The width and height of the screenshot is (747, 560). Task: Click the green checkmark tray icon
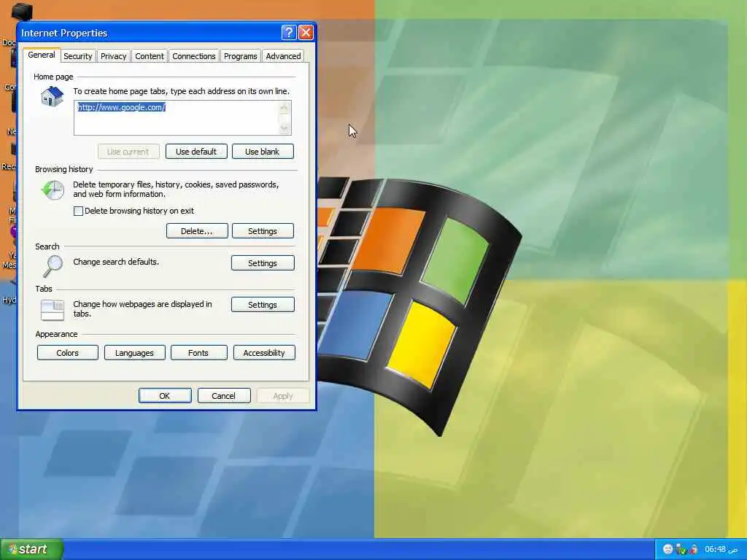tap(681, 549)
